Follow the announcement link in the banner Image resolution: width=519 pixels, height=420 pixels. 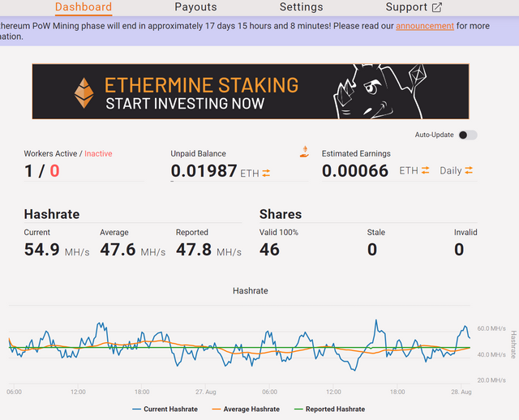pos(425,26)
